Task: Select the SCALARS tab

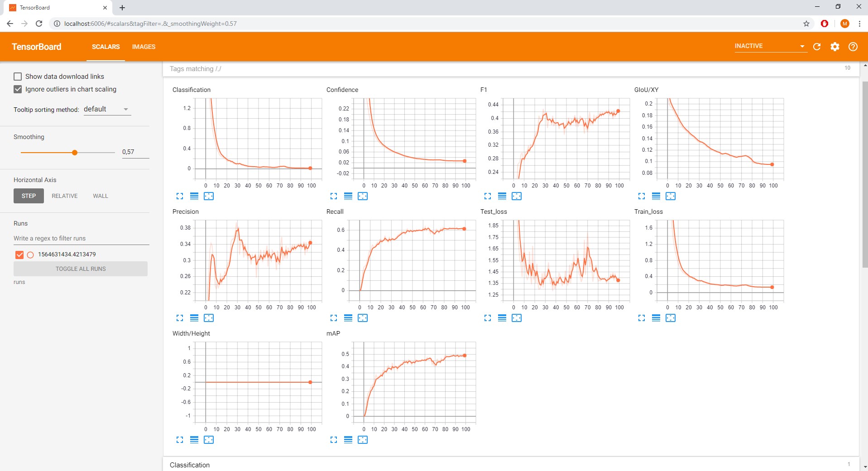Action: tap(106, 47)
